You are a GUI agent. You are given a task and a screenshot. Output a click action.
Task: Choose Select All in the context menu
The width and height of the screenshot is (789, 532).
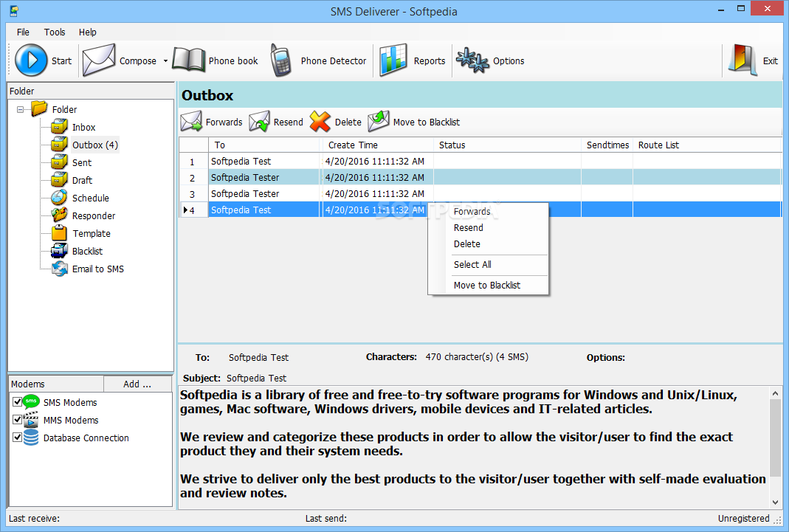point(488,264)
